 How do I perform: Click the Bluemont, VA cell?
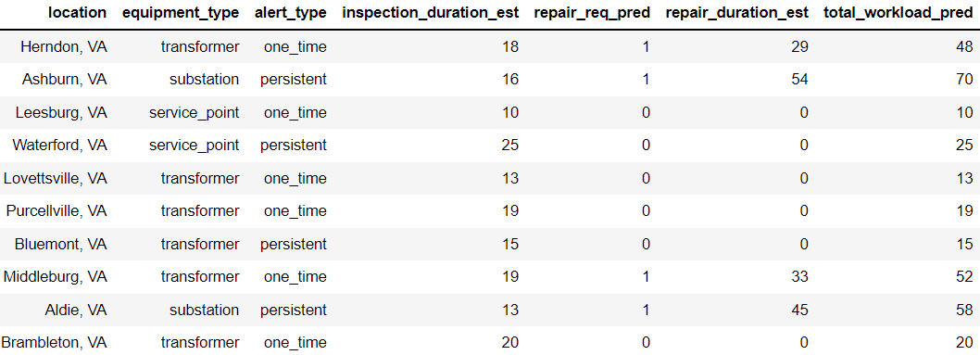pos(61,244)
